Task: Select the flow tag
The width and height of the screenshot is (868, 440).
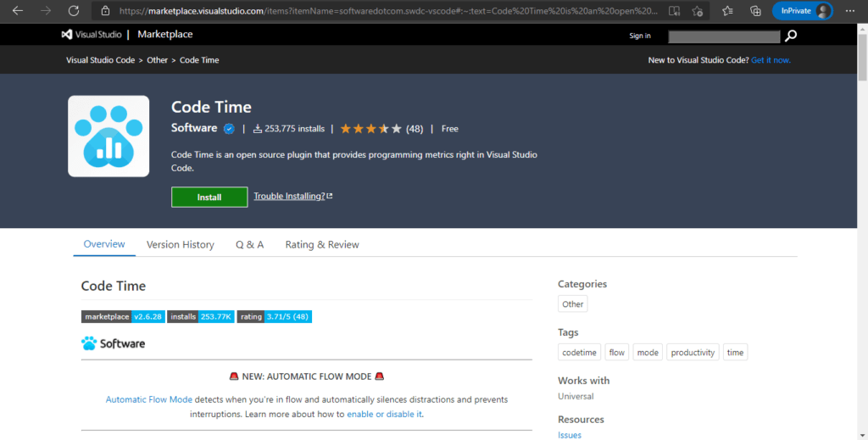Action: [x=617, y=352]
